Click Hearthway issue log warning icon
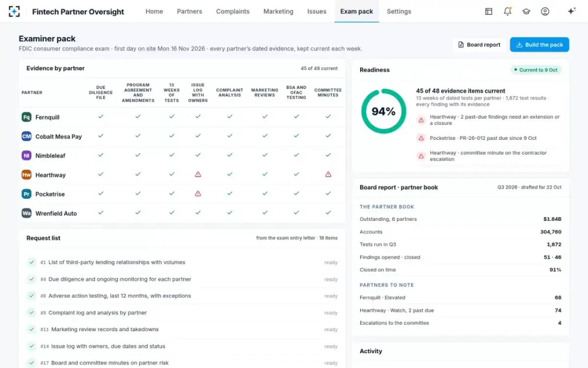The height and width of the screenshot is (368, 588). (x=198, y=174)
